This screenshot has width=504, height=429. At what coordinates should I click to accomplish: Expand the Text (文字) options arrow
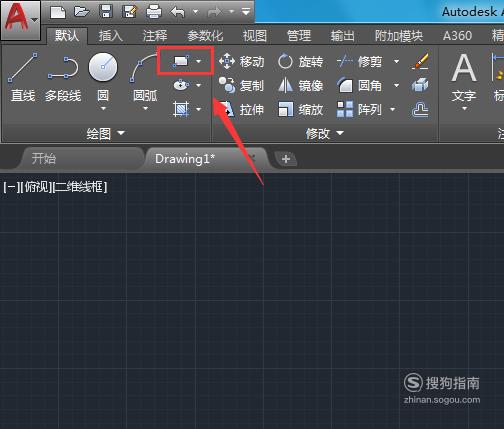point(464,108)
